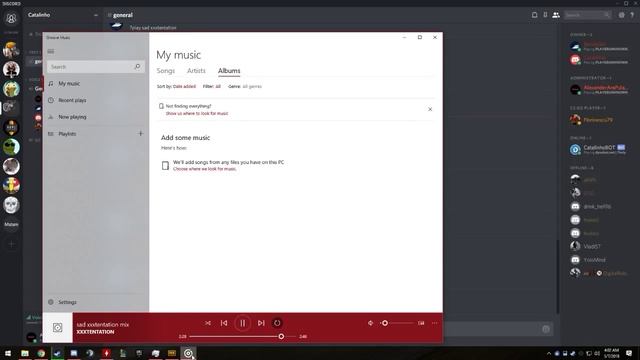
Task: Click Choose where we look for music
Action: [x=204, y=169]
